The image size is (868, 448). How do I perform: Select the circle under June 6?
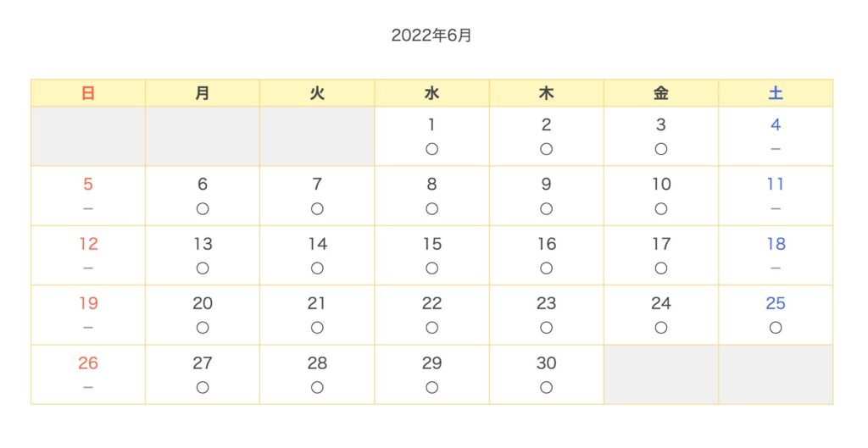pos(203,209)
